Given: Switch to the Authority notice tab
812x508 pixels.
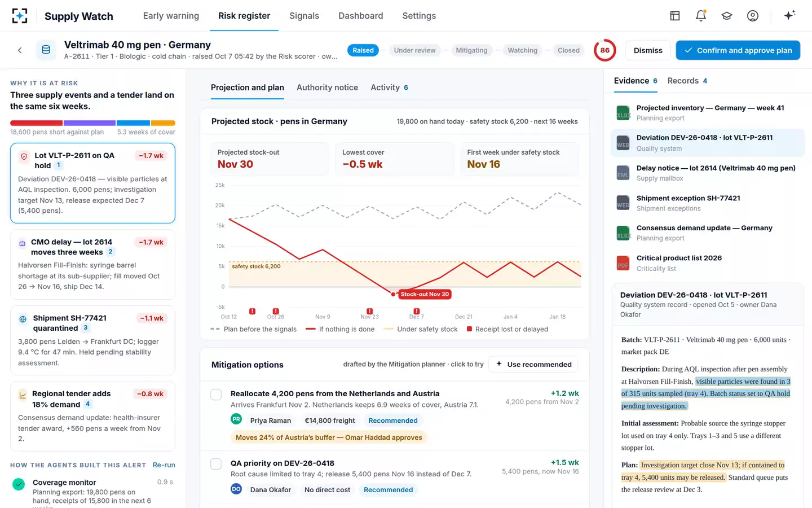Looking at the screenshot, I should point(327,87).
